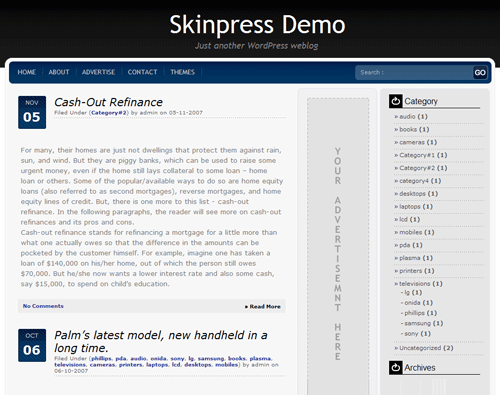Open the HOME menu item

[27, 72]
